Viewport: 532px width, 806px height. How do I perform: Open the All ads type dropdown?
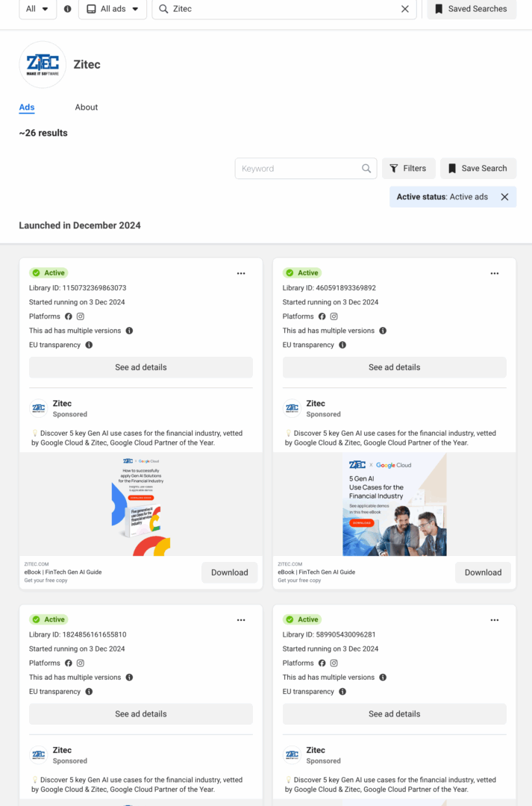pyautogui.click(x=112, y=10)
